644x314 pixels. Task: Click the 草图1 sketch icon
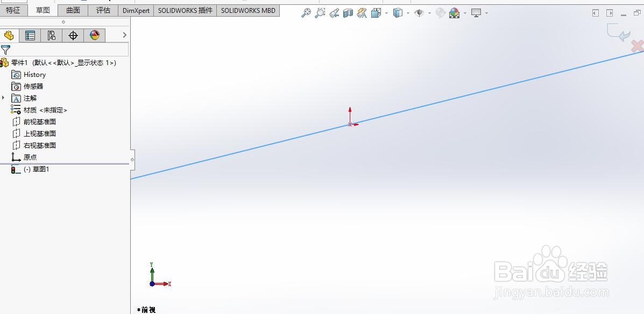16,169
